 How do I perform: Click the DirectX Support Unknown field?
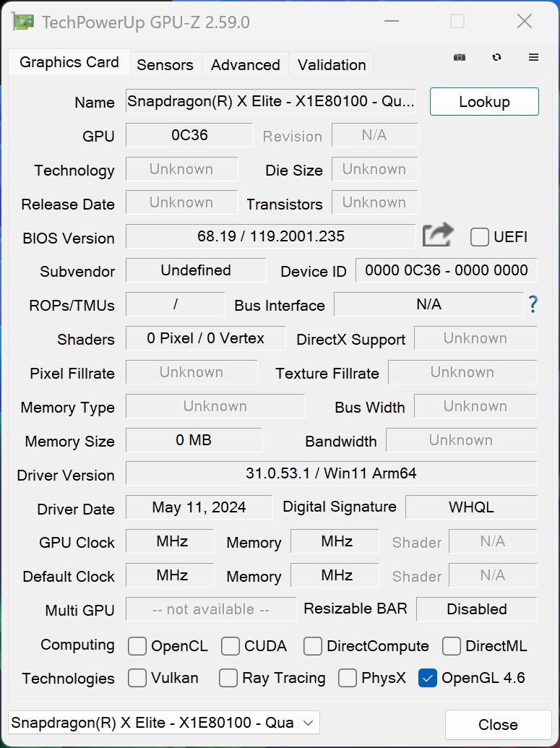[475, 338]
